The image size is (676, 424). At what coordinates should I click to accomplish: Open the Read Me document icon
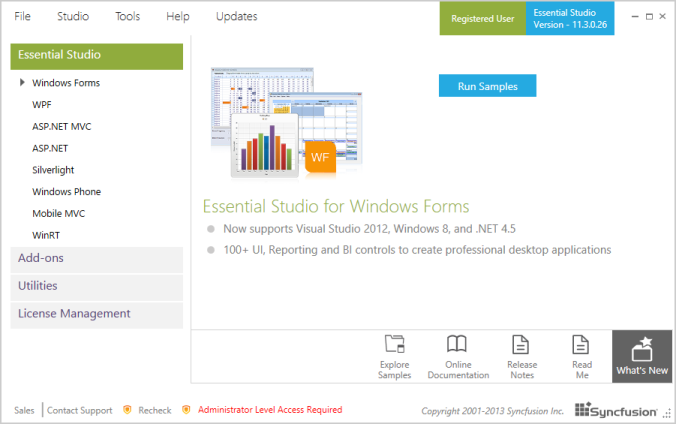(x=581, y=345)
